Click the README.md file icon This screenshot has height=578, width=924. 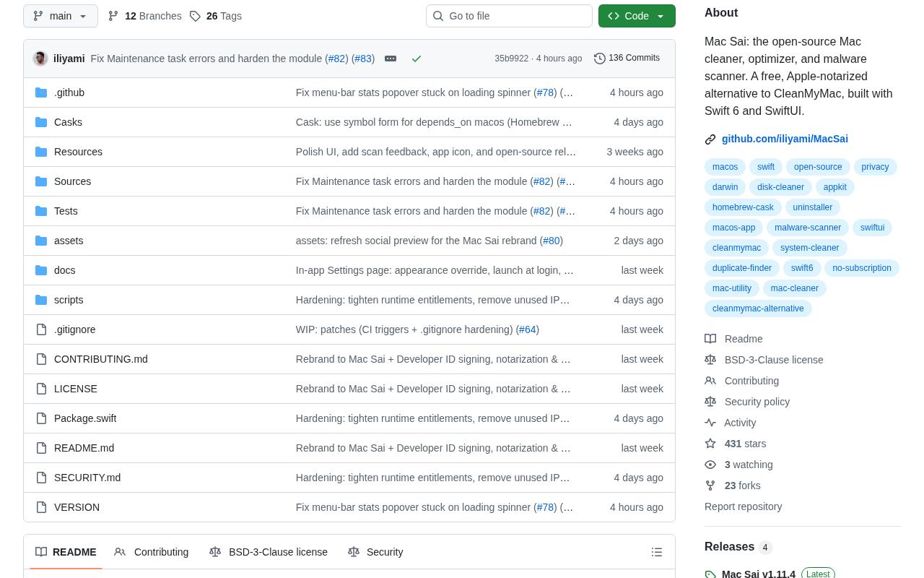[41, 448]
